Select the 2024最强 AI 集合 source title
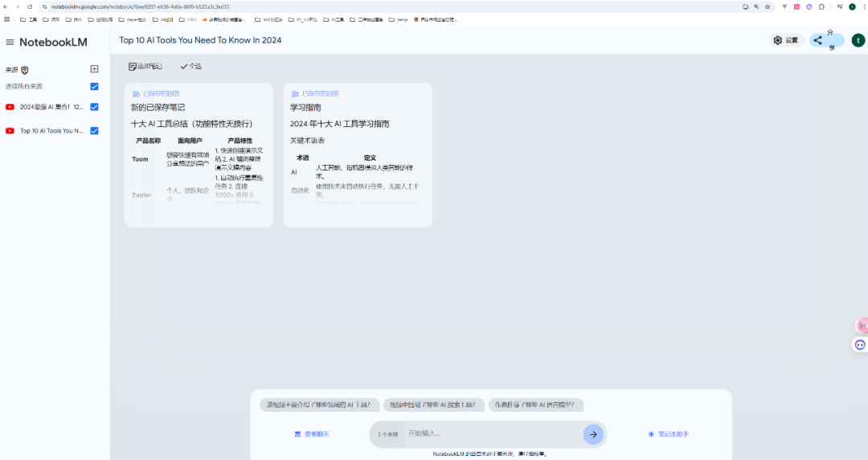 [51, 107]
